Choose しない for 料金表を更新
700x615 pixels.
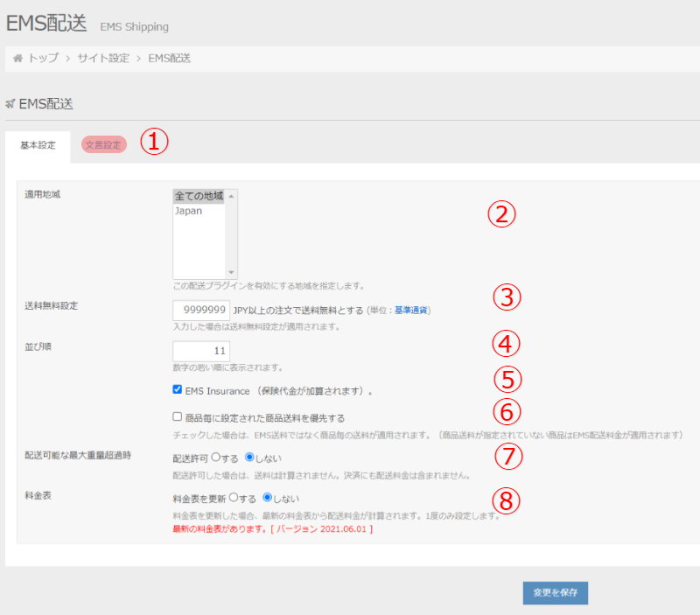268,498
